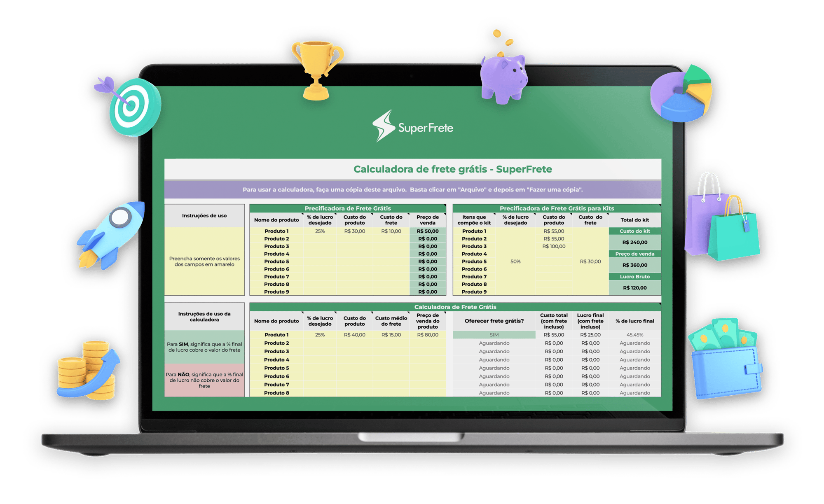Select the 'R$ 30,00' kit Custo do frete cell
Screen dimensions: 824x504
(x=590, y=261)
